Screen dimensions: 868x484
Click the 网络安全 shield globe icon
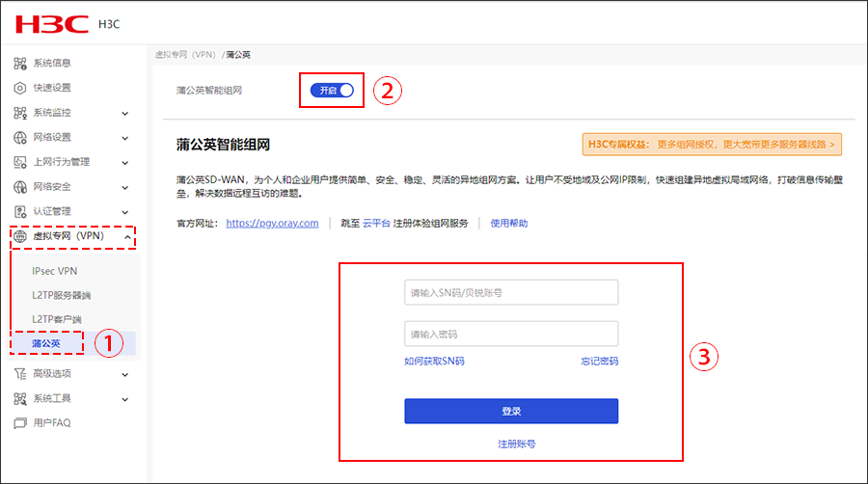[20, 187]
